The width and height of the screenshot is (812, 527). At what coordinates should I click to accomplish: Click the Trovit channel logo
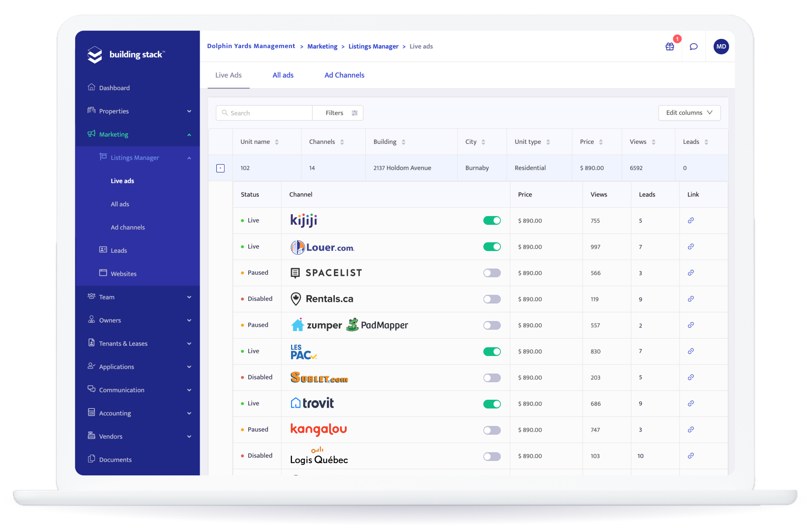[312, 403]
